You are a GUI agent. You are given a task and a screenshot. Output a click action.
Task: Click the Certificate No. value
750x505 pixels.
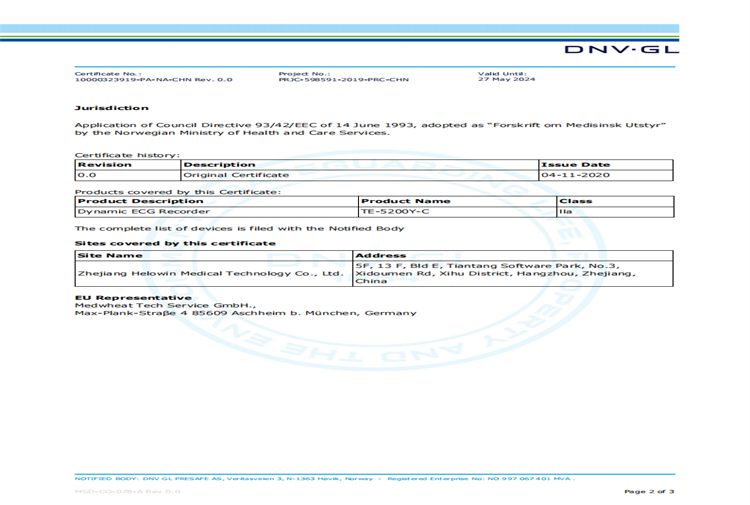pyautogui.click(x=153, y=80)
